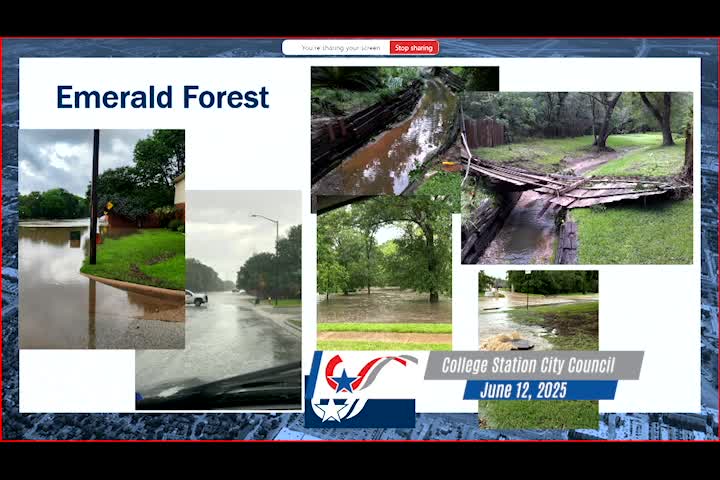Open the flooded street corner photo with utility pole
Image resolution: width=720 pixels, height=480 pixels.
pos(101,239)
